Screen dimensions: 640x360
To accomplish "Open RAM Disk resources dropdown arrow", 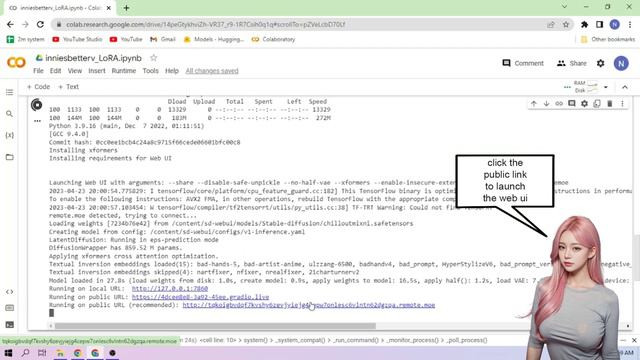I will pyautogui.click(x=606, y=87).
